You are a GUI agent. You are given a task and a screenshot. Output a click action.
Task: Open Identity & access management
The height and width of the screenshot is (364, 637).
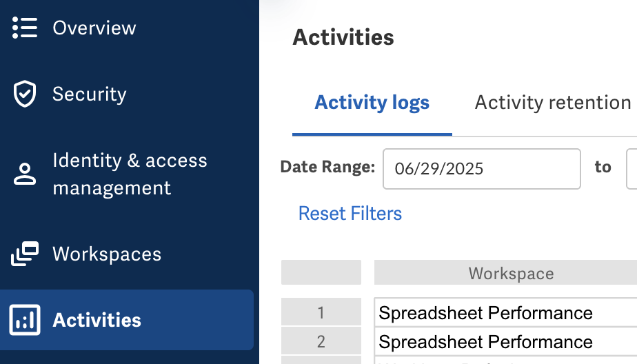pyautogui.click(x=130, y=174)
